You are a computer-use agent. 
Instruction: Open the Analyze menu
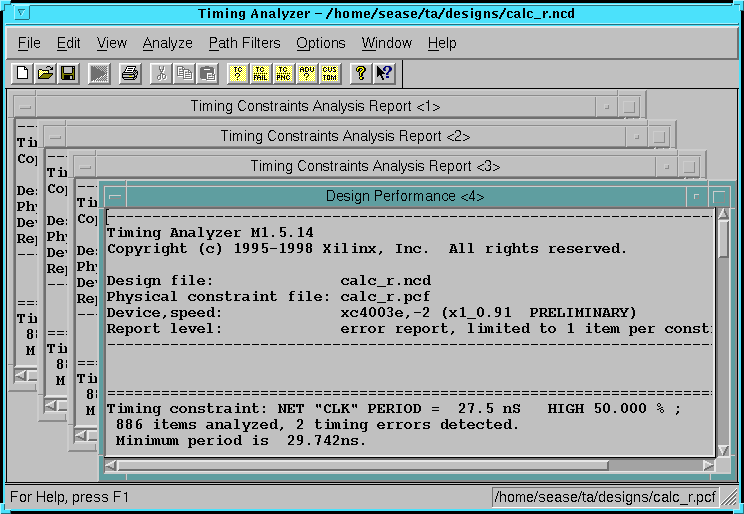click(167, 43)
